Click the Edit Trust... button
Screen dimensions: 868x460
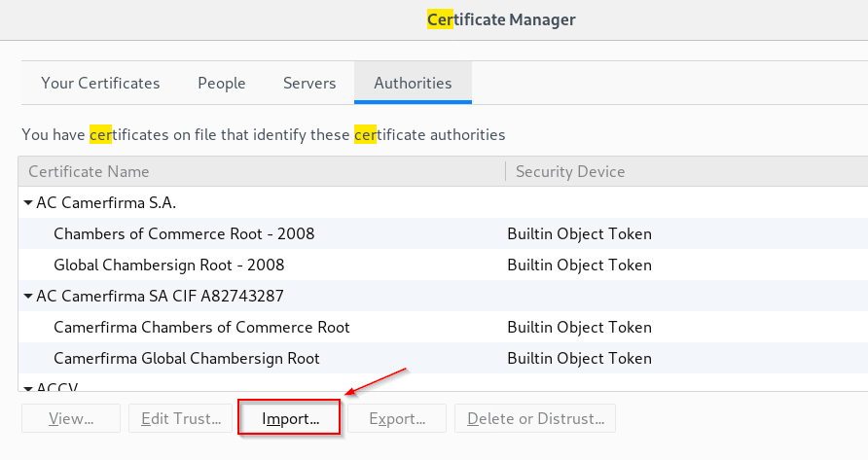[180, 418]
